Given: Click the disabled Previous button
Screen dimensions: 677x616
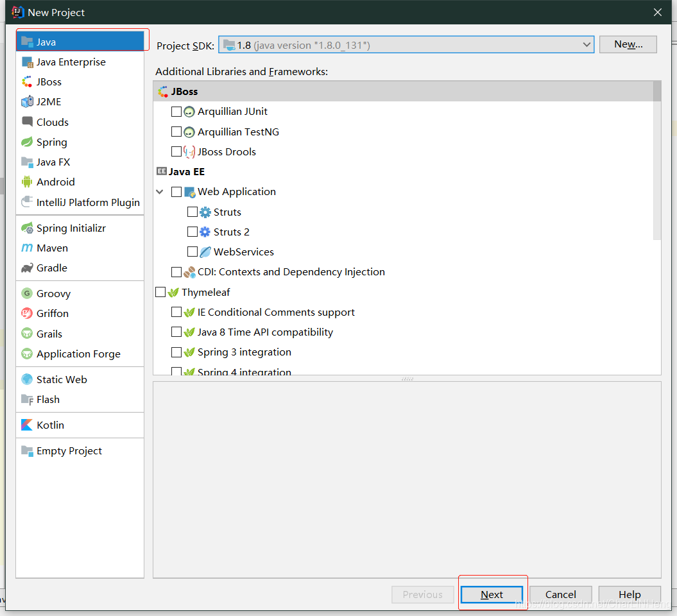Looking at the screenshot, I should coord(423,594).
